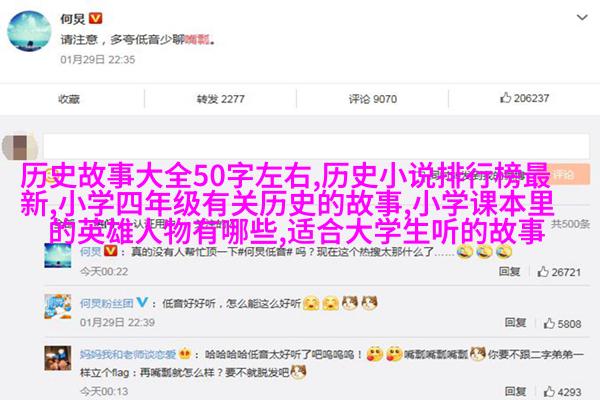The height and width of the screenshot is (400, 600).
Task: Click 何炅's verified V badge in post header
Action: [95, 18]
